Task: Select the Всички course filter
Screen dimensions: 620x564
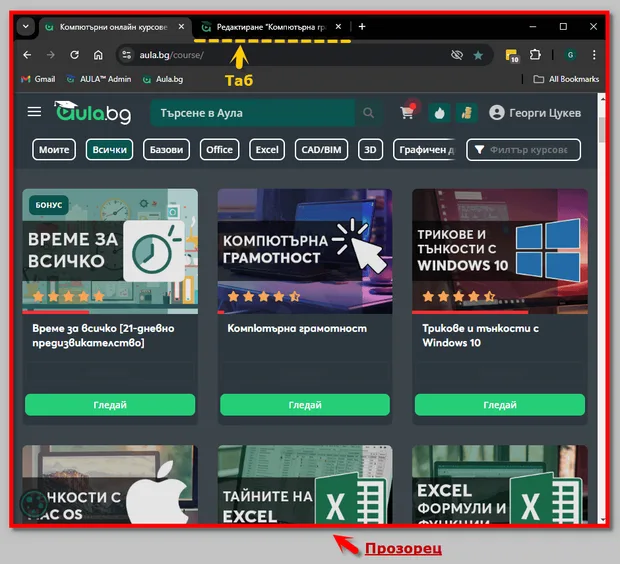Action: pyautogui.click(x=110, y=150)
